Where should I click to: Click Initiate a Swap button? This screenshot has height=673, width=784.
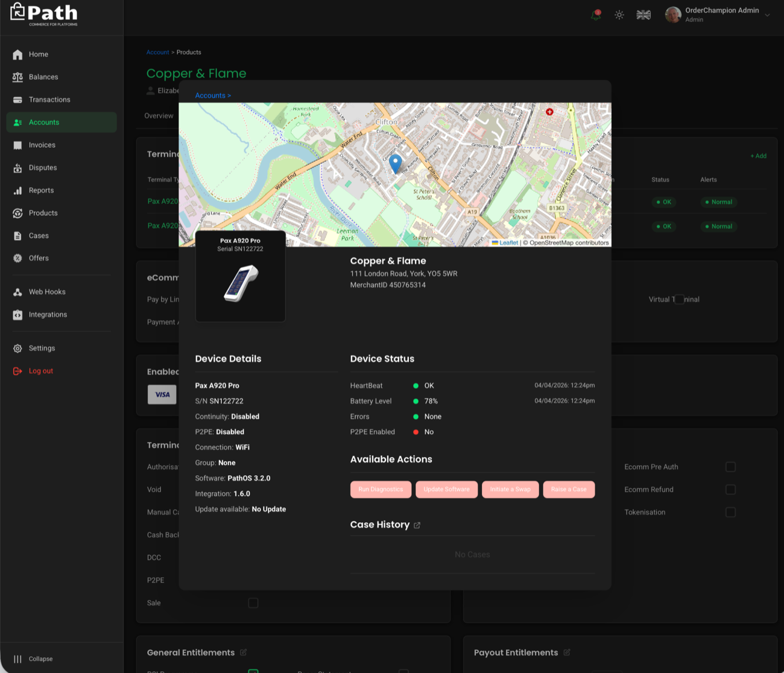[510, 490]
